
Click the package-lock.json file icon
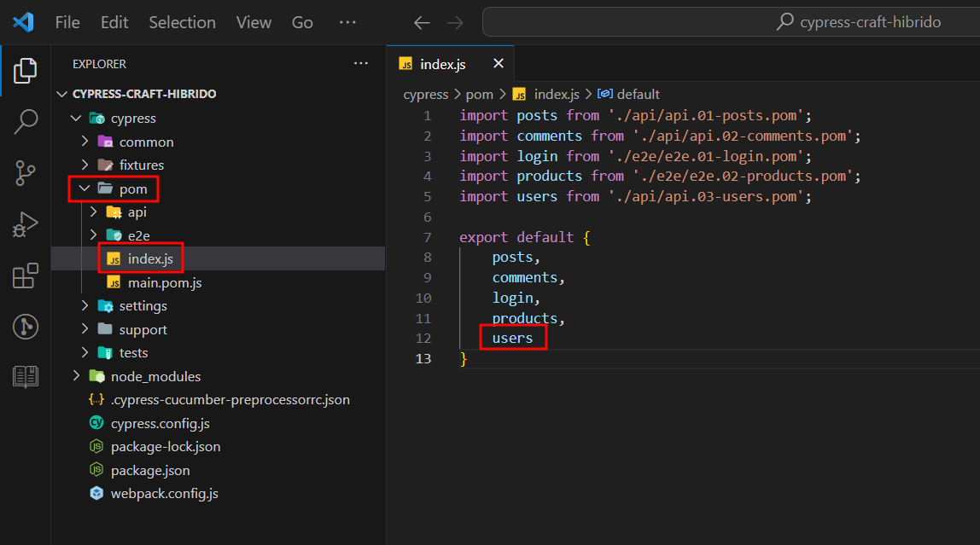tap(96, 446)
